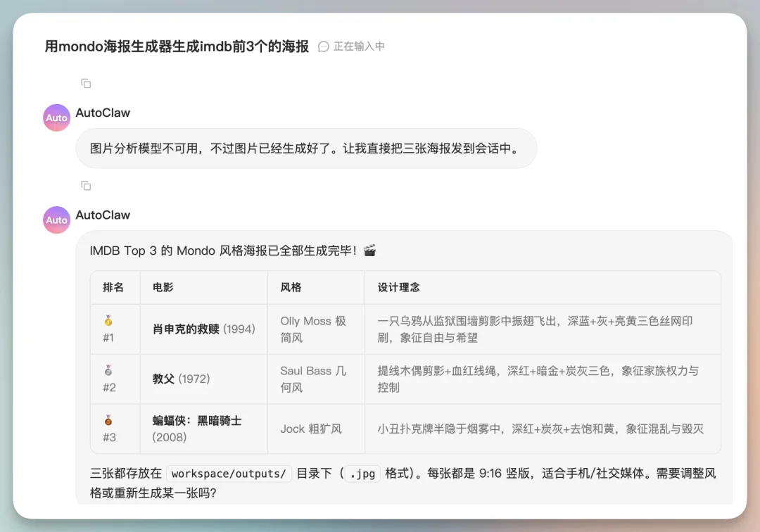Click the silver medal icon for rank #2

click(x=109, y=371)
